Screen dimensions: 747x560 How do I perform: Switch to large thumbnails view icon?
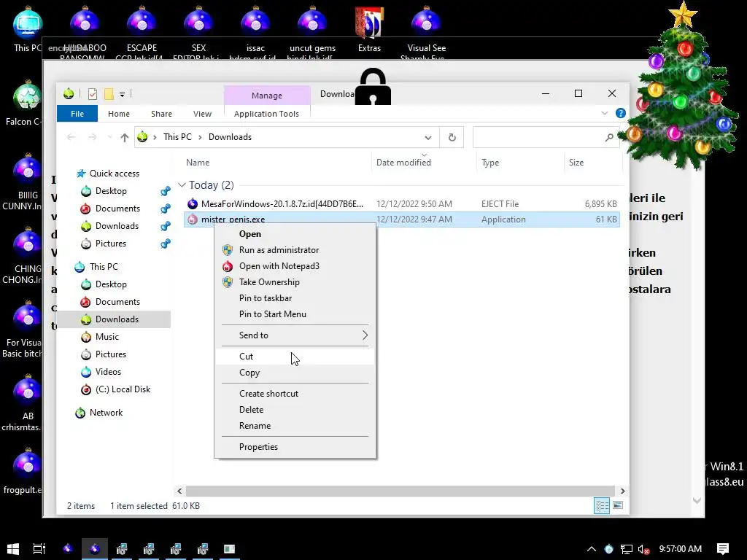(618, 506)
